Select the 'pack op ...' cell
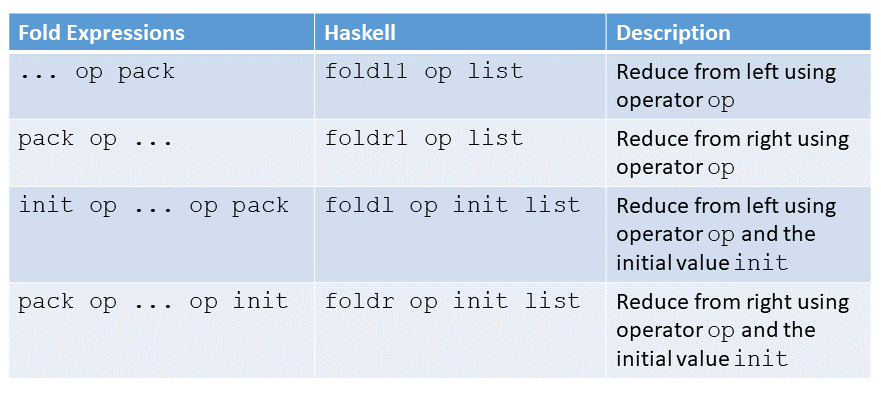The height and width of the screenshot is (400, 881). [162, 153]
